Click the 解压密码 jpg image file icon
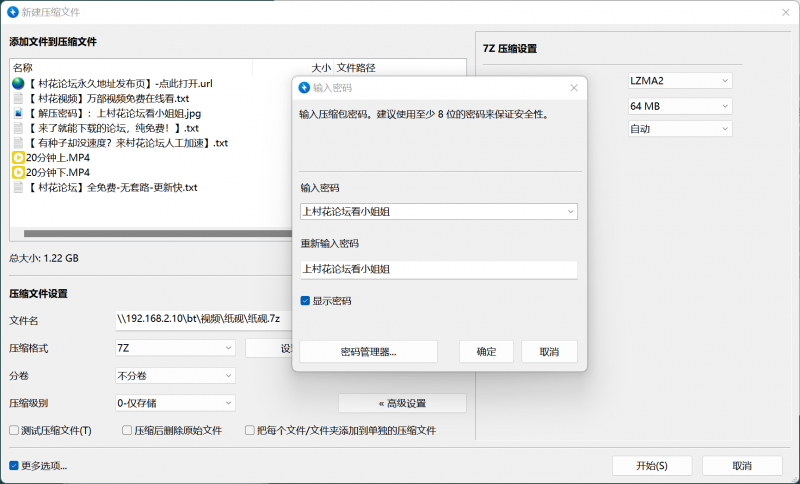This screenshot has width=800, height=484. pos(18,113)
